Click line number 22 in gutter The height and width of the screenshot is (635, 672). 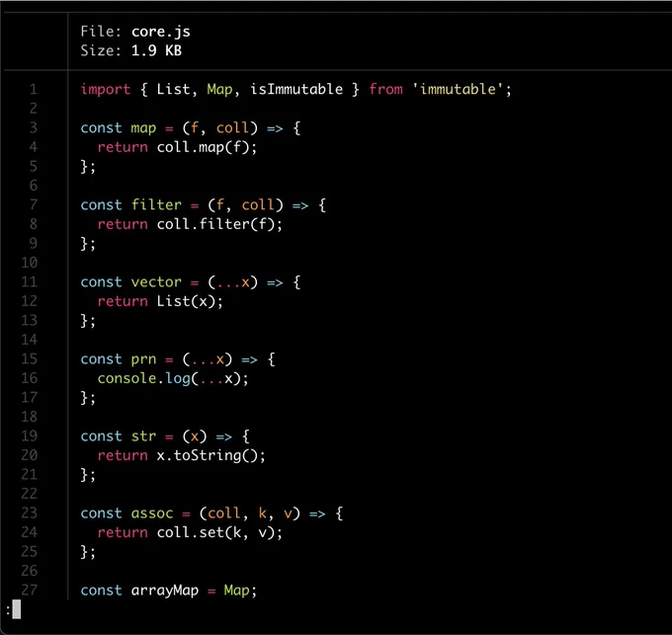pos(29,494)
